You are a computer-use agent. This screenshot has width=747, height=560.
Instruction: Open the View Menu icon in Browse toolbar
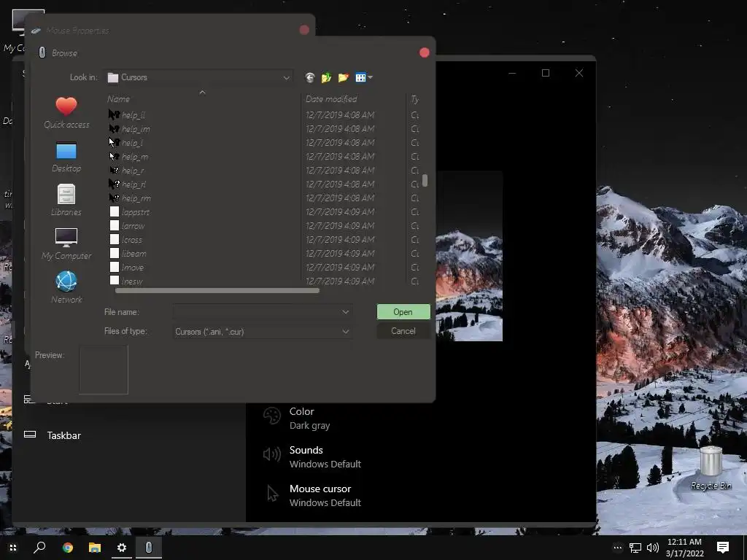[x=364, y=77]
